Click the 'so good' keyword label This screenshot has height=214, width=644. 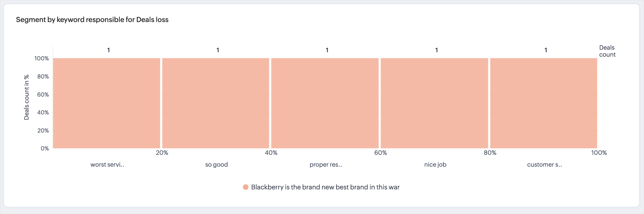tap(216, 165)
